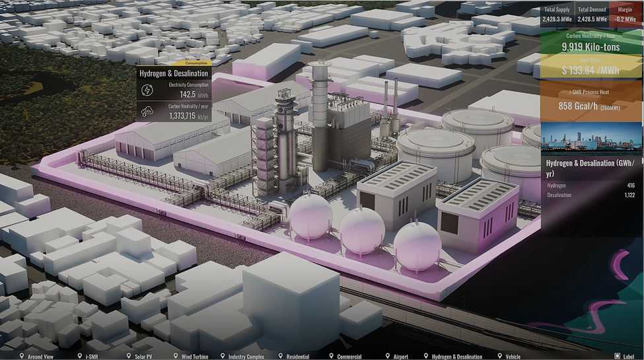Open the orange i-SMR Process Heat panel
The height and width of the screenshot is (360, 644).
(591, 101)
